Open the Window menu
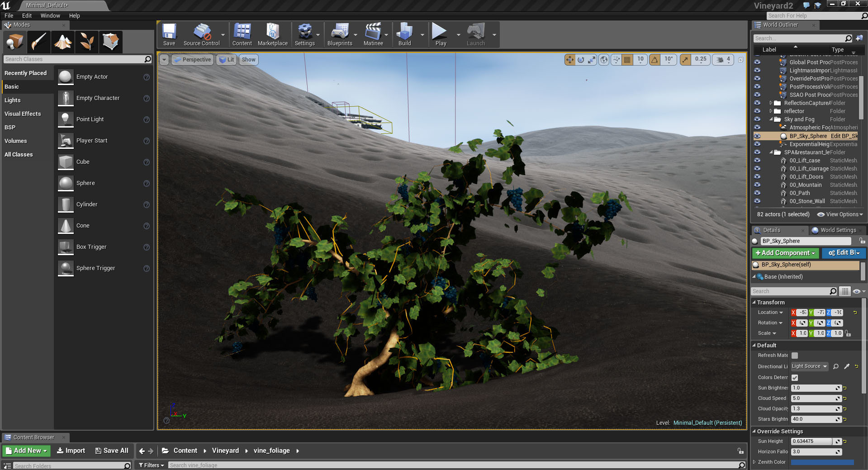Viewport: 868px width, 470px height. (50, 15)
